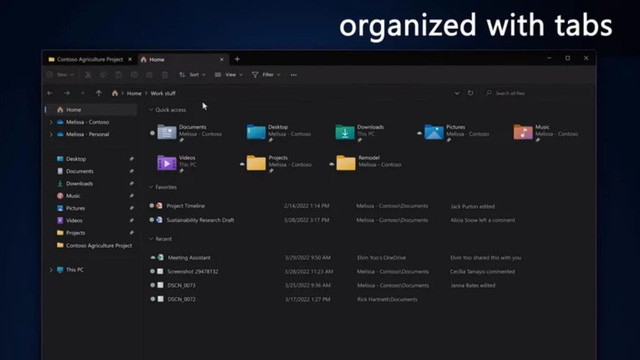Expand Melissa - Contoso in sidebar
Image resolution: width=640 pixels, height=360 pixels.
pyautogui.click(x=51, y=122)
